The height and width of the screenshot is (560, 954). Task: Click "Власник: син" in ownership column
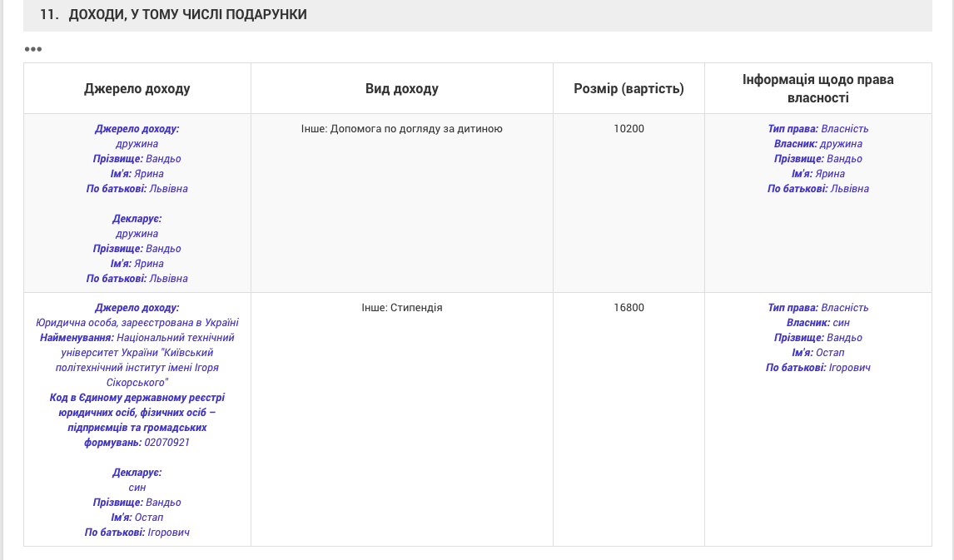point(817,323)
